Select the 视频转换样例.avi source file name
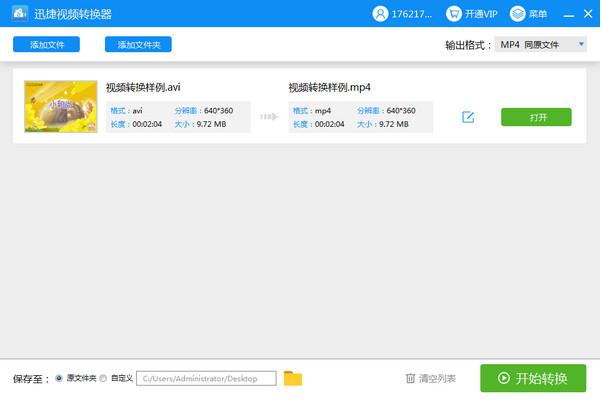The width and height of the screenshot is (602, 402). [143, 87]
